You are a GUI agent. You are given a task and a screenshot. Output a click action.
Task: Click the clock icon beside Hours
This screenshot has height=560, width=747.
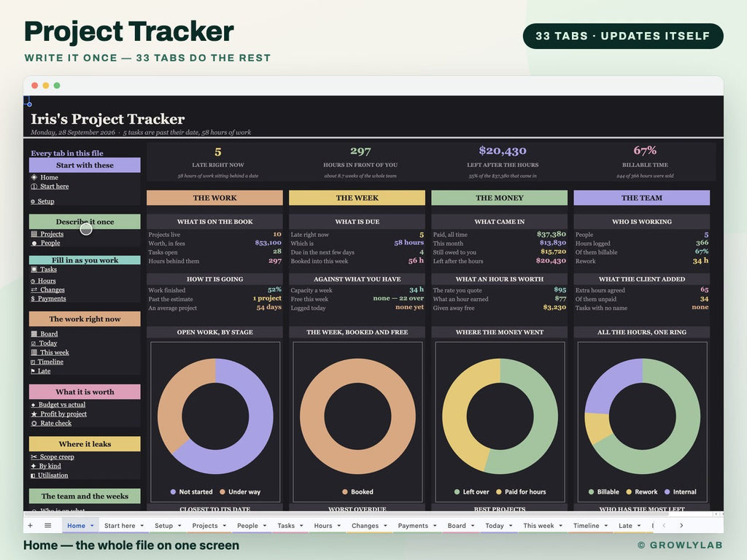[33, 281]
